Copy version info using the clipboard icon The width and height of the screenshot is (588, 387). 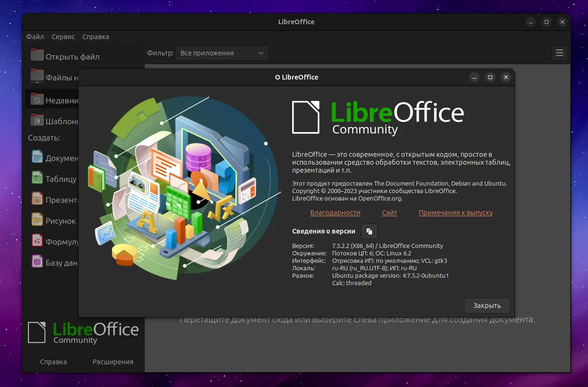pyautogui.click(x=369, y=231)
